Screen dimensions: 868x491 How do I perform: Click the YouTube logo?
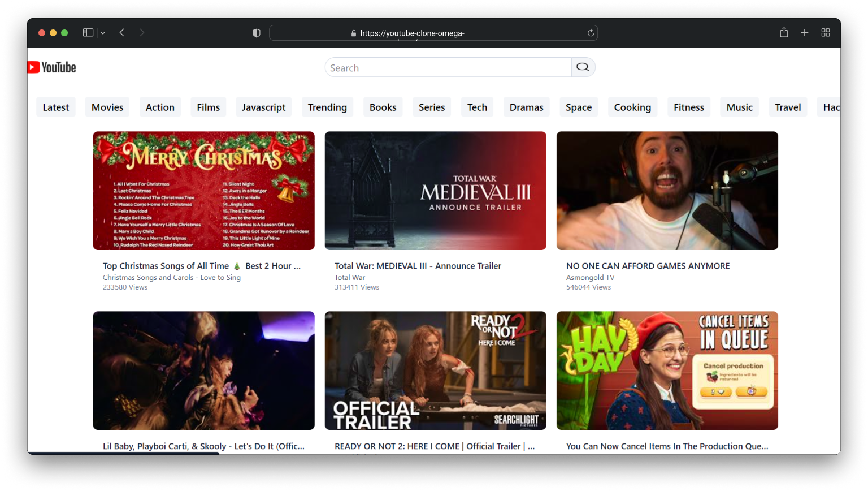(51, 67)
